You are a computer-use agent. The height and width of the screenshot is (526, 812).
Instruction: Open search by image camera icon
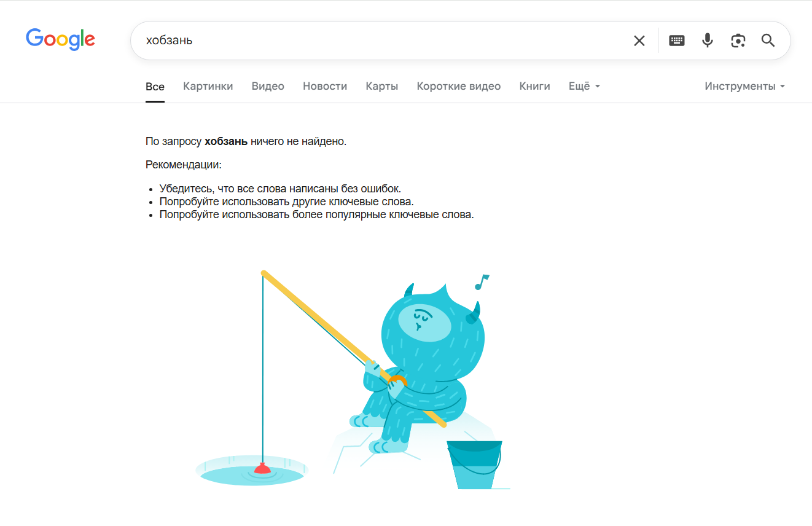738,41
